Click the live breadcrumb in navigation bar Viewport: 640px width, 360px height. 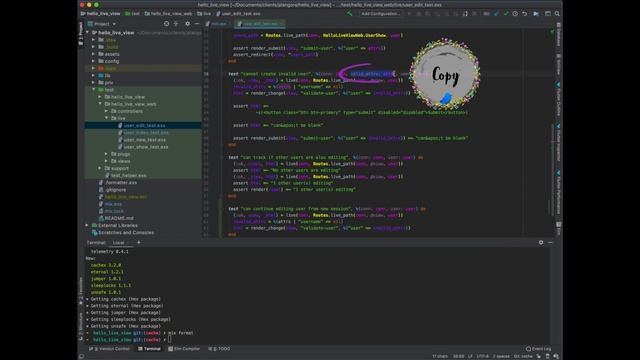pos(204,13)
